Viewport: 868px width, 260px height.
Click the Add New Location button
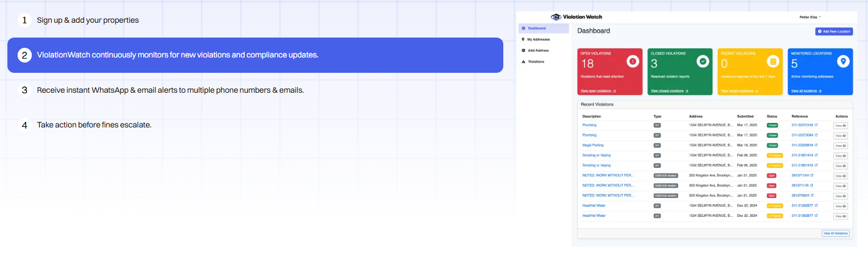tap(834, 31)
